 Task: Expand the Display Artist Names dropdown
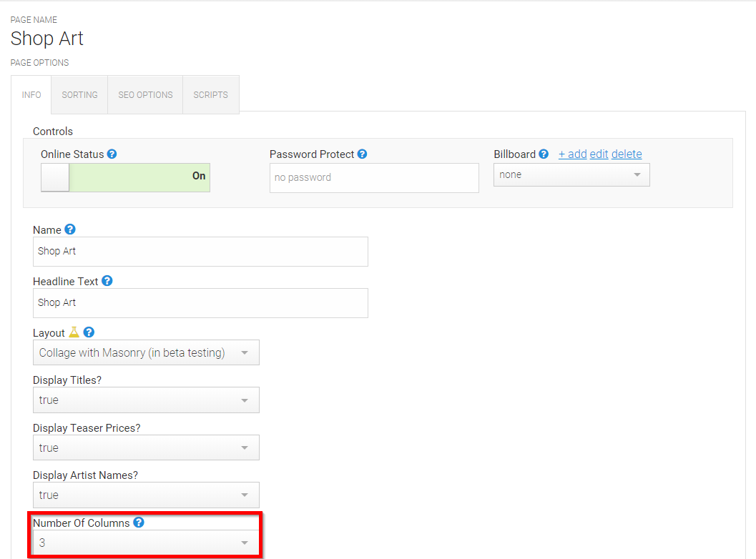pos(146,495)
